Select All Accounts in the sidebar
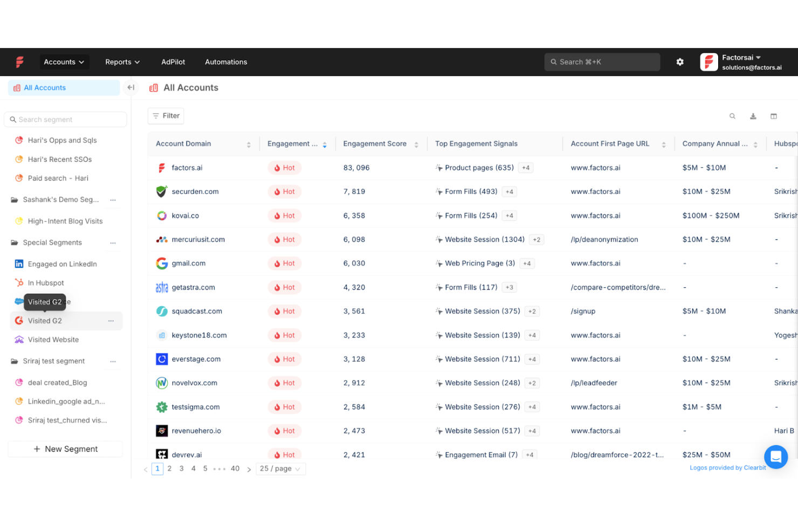 click(x=64, y=87)
